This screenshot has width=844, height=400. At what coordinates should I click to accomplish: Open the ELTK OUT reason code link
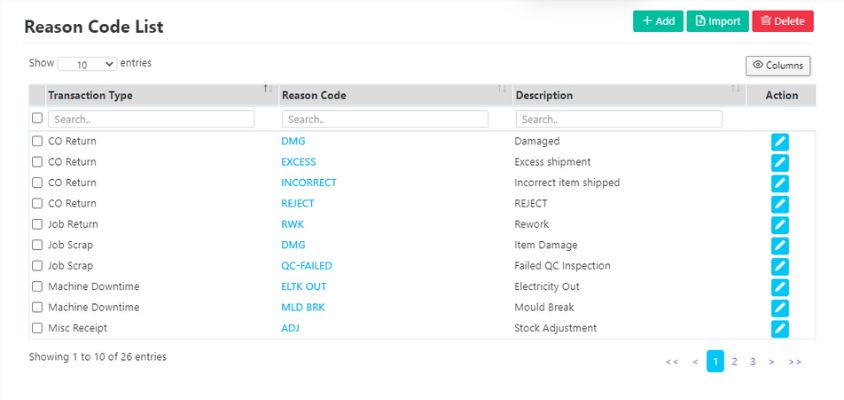pos(304,286)
